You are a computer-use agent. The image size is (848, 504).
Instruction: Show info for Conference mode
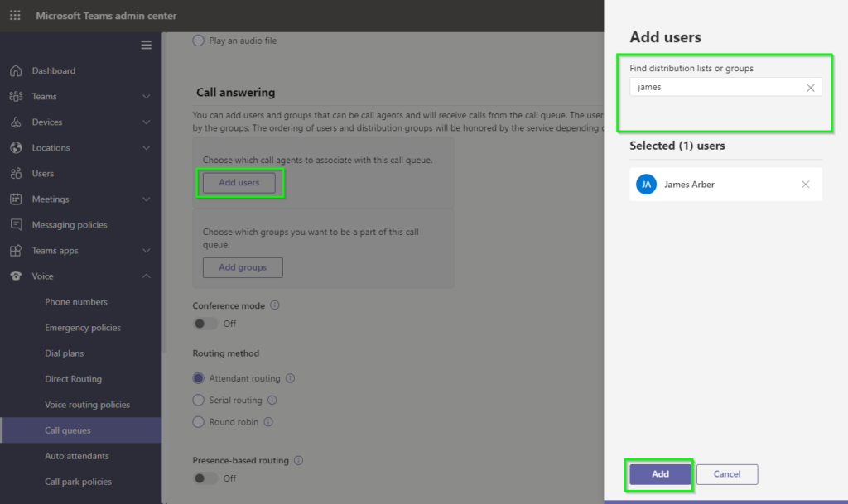pos(275,305)
